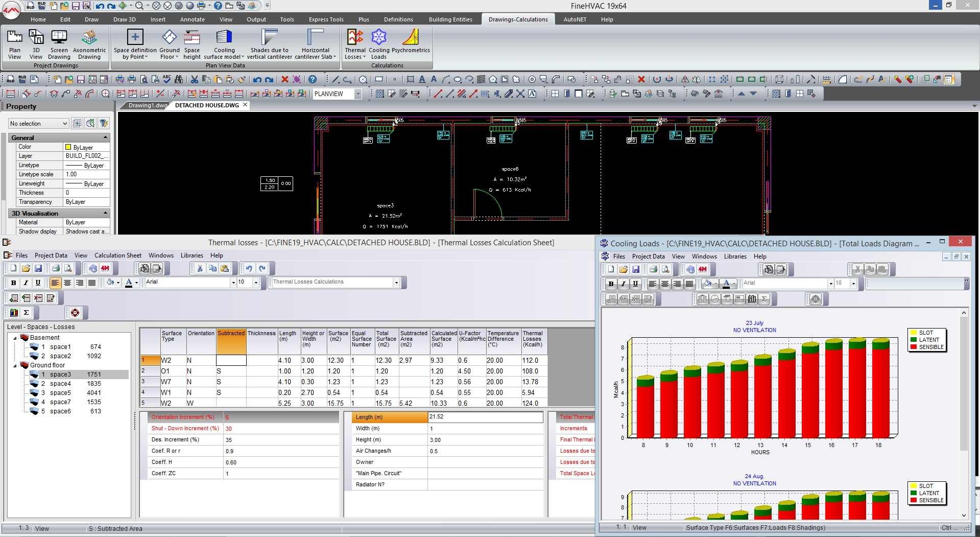Open the Thermal Losses calculation tool
Viewport: 980px width, 537px height.
click(x=355, y=43)
